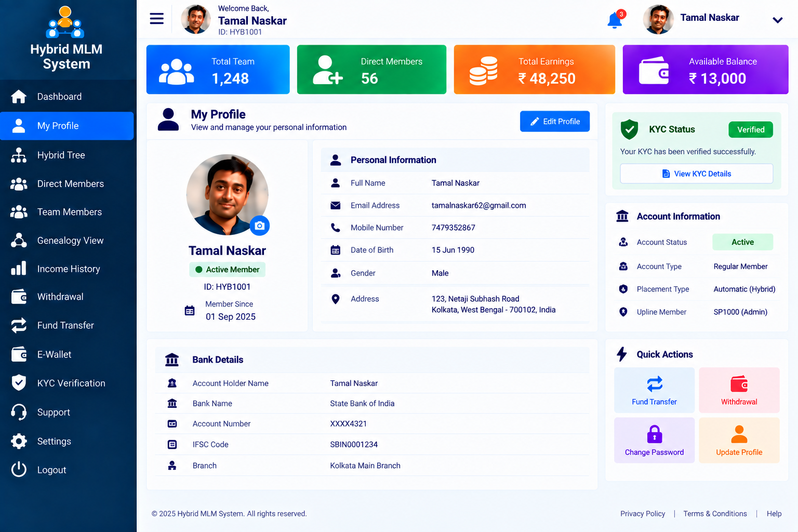798x532 pixels.
Task: Click the Direct Members add-user icon card
Action: [x=327, y=70]
